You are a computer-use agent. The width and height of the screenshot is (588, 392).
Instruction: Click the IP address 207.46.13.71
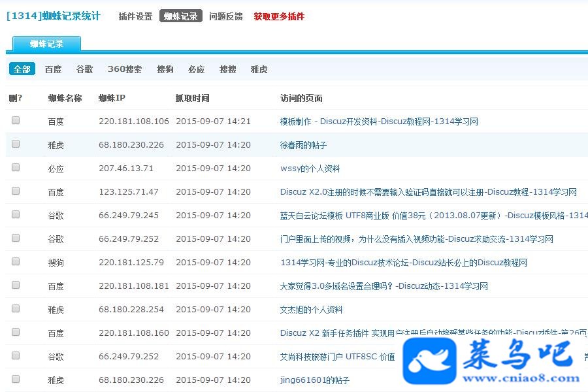point(126,169)
